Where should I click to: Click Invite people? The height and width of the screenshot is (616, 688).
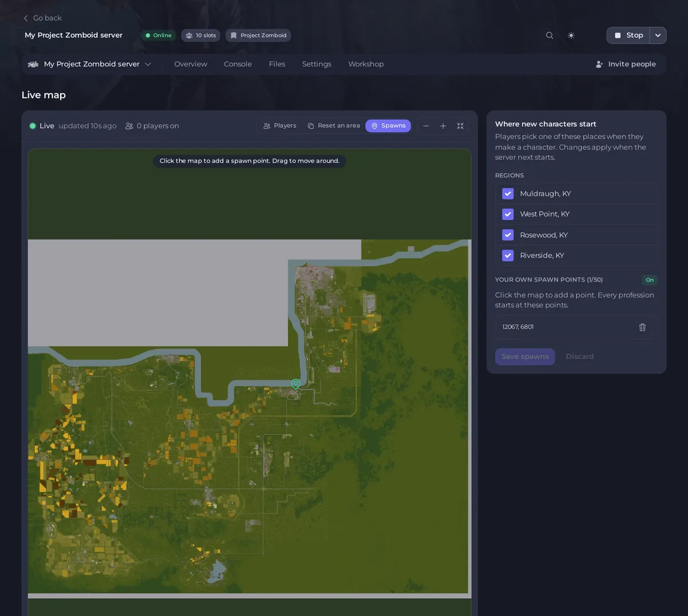[x=626, y=64]
